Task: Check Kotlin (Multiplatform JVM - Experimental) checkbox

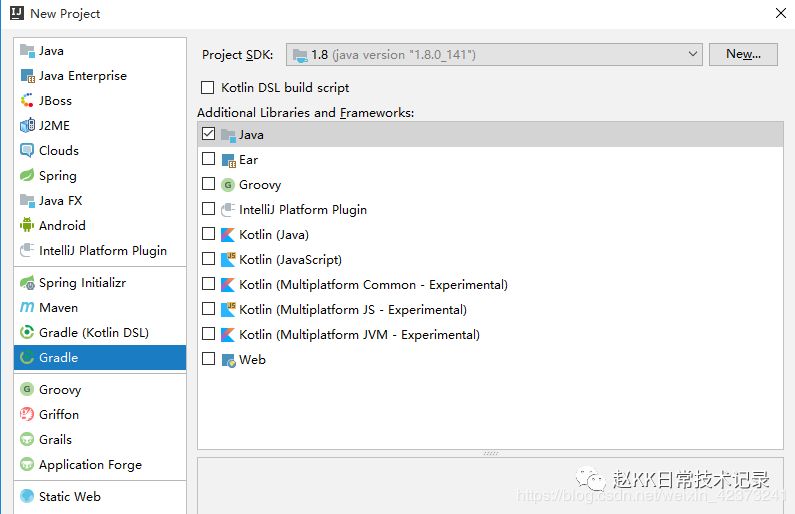Action: [x=208, y=334]
